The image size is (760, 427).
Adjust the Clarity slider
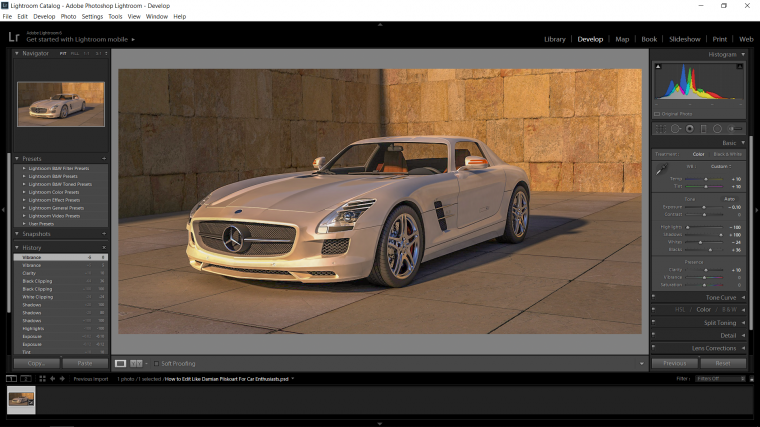pos(706,270)
